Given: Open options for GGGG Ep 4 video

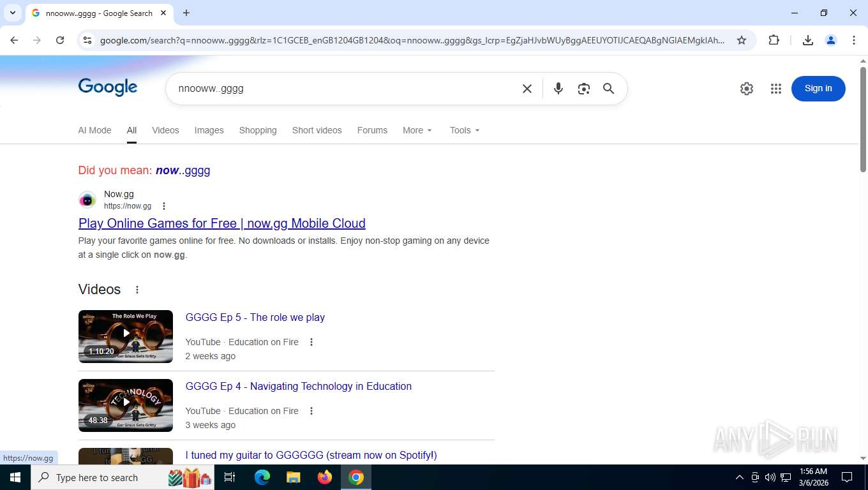Looking at the screenshot, I should [311, 411].
